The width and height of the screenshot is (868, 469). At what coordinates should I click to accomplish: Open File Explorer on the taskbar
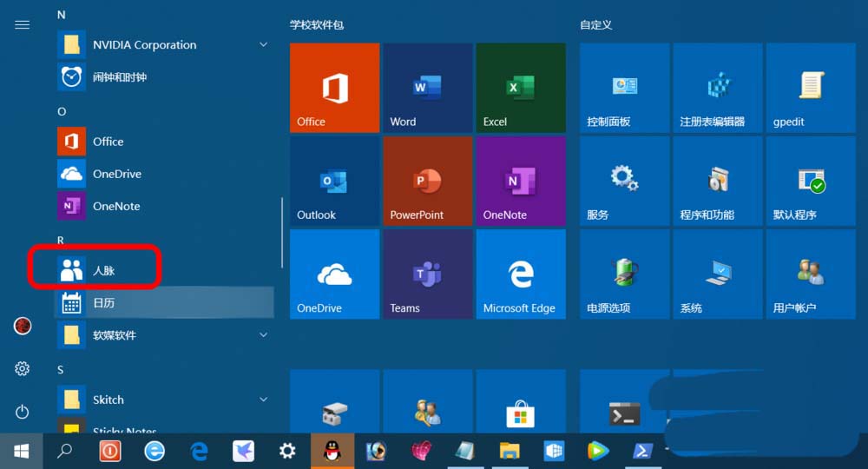510,452
